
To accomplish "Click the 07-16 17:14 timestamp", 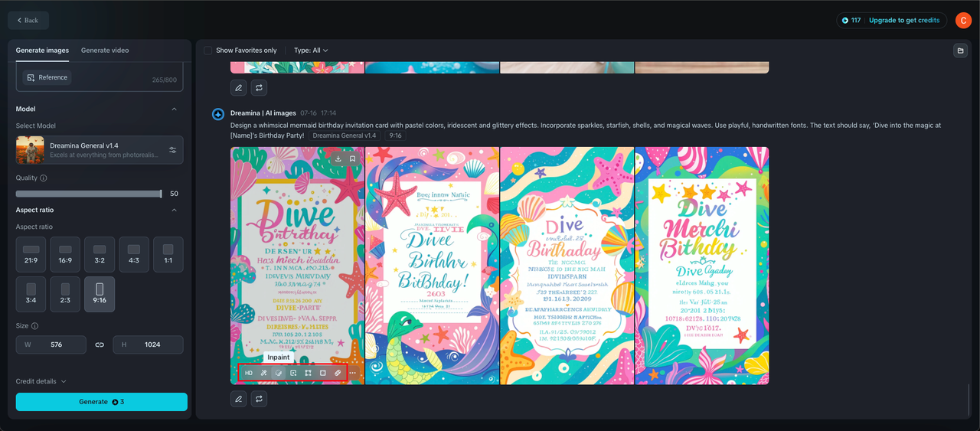I will tap(318, 113).
